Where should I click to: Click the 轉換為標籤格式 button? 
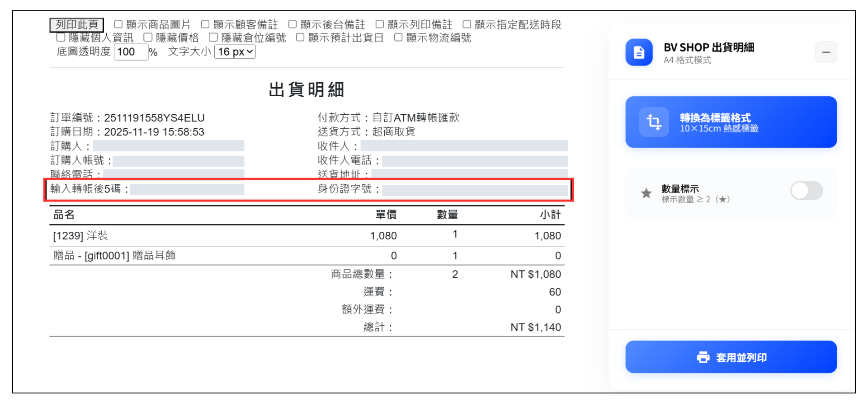coord(731,122)
